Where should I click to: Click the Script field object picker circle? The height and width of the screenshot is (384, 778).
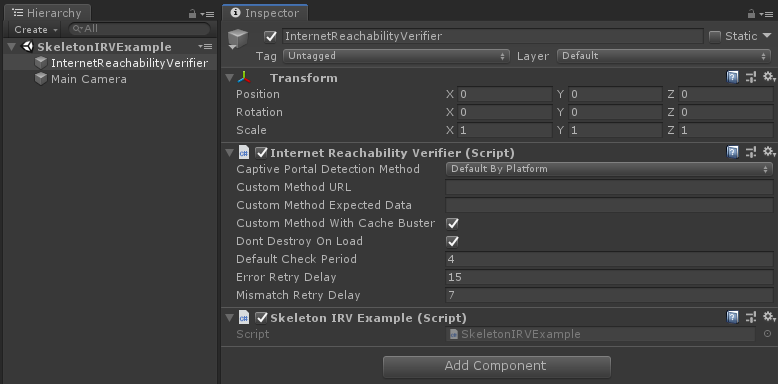(768, 334)
